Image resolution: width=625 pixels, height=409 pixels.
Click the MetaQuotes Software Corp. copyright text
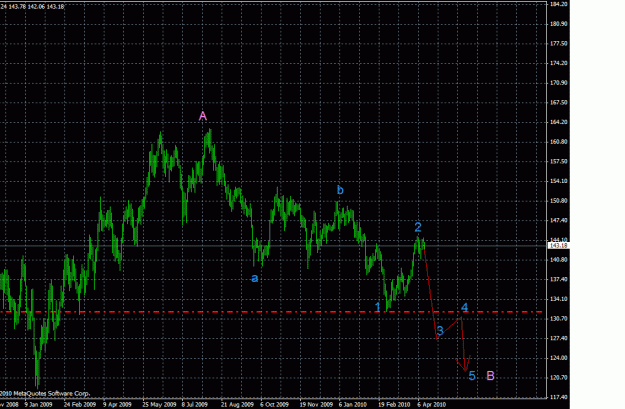(x=45, y=394)
